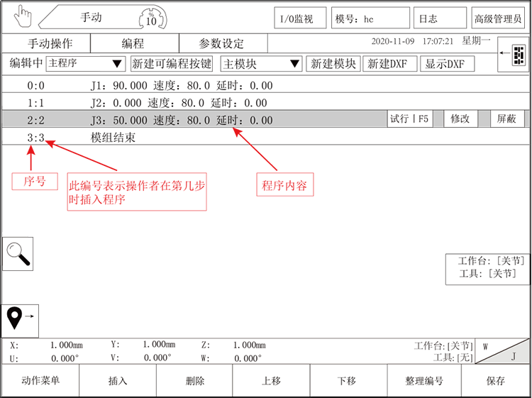Switch to the 编程 tab
The image size is (532, 398).
(x=133, y=44)
